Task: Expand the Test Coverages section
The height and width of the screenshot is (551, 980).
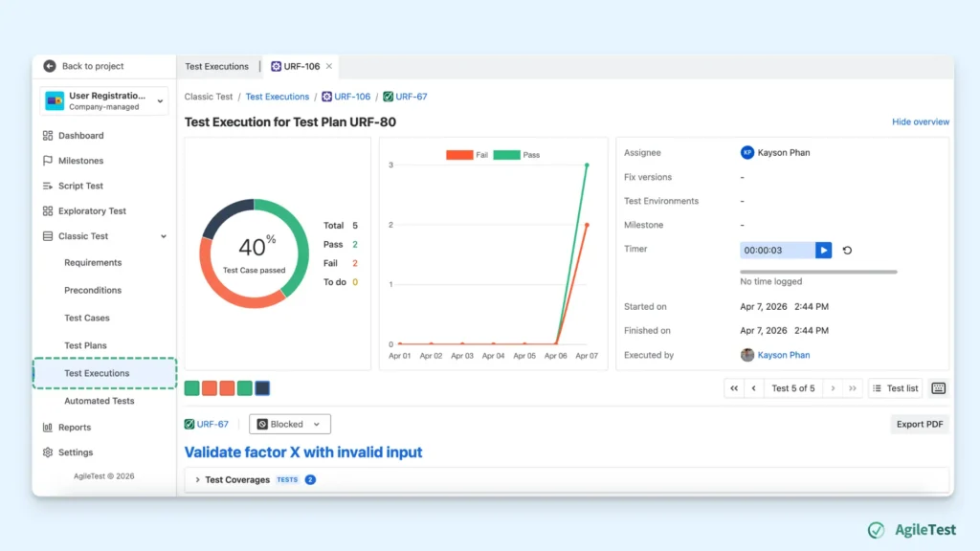Action: tap(197, 480)
